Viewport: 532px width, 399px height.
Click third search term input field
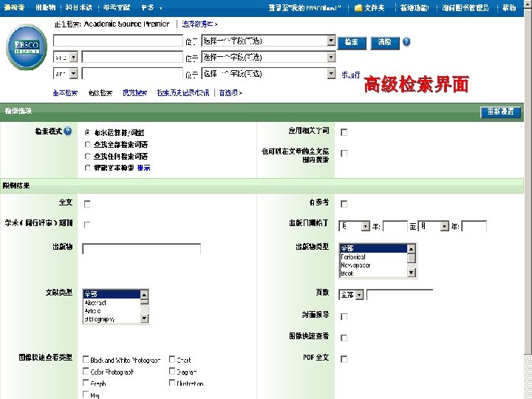(132, 73)
